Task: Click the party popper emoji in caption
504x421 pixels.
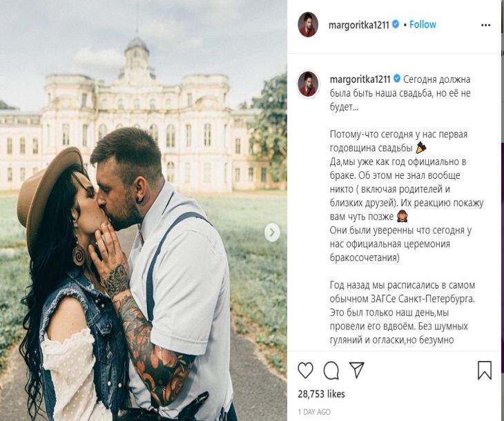Action: coord(421,148)
